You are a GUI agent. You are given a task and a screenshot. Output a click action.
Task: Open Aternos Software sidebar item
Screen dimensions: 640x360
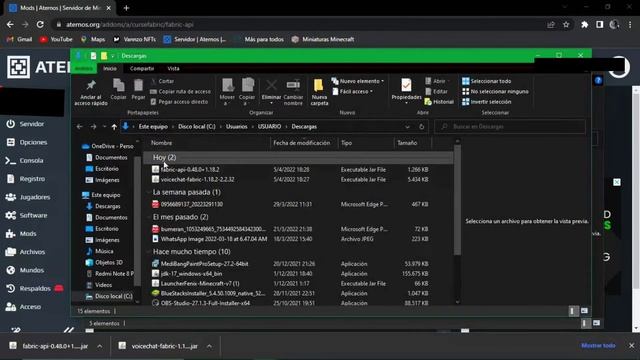tap(27, 216)
